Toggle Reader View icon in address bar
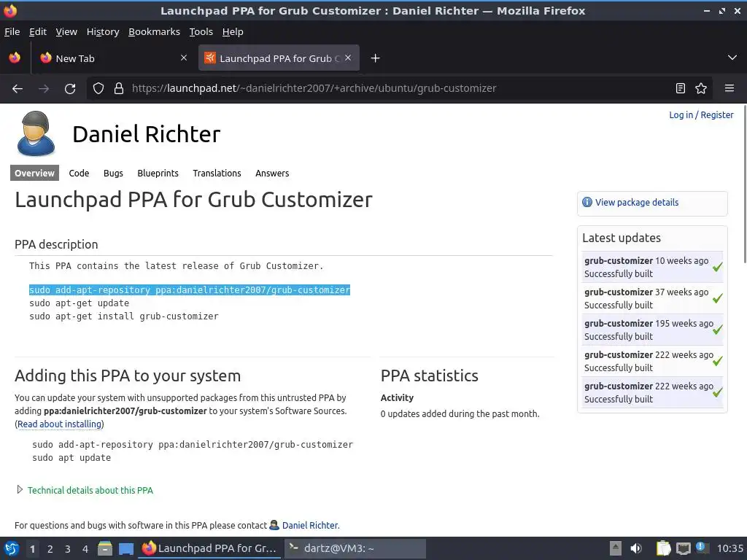Viewport: 747px width, 560px height. (681, 88)
